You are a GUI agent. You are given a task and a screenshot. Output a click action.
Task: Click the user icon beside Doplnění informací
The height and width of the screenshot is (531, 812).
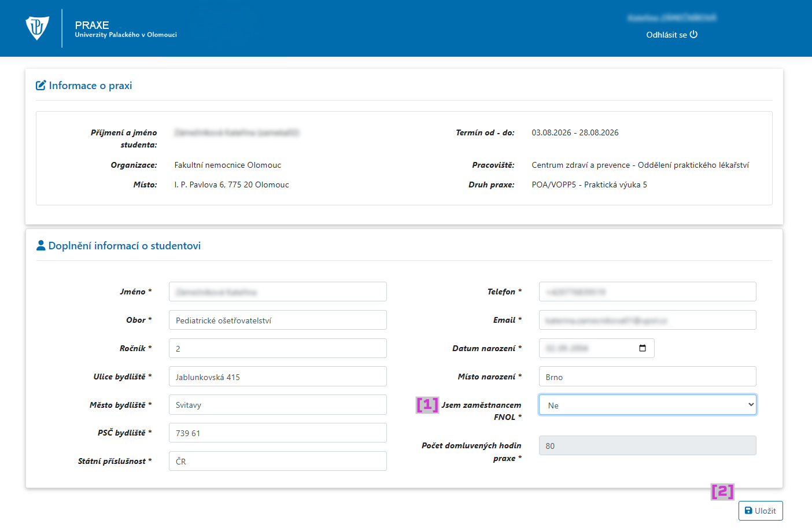[x=41, y=246]
